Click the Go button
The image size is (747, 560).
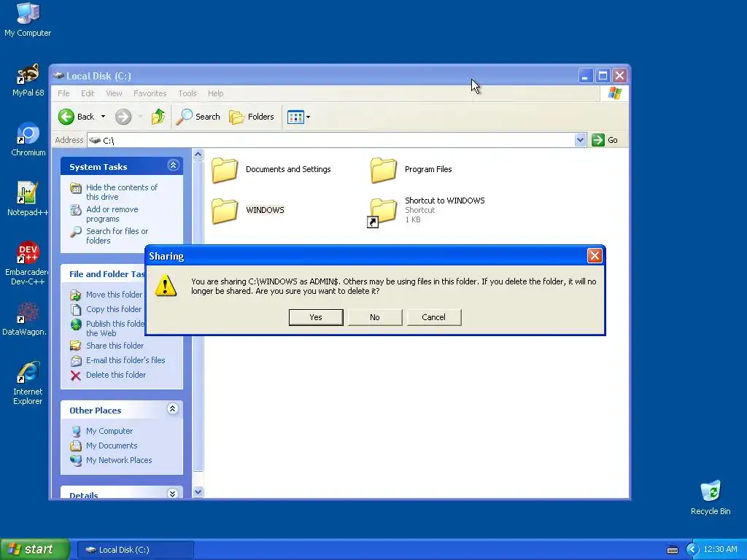coord(605,140)
